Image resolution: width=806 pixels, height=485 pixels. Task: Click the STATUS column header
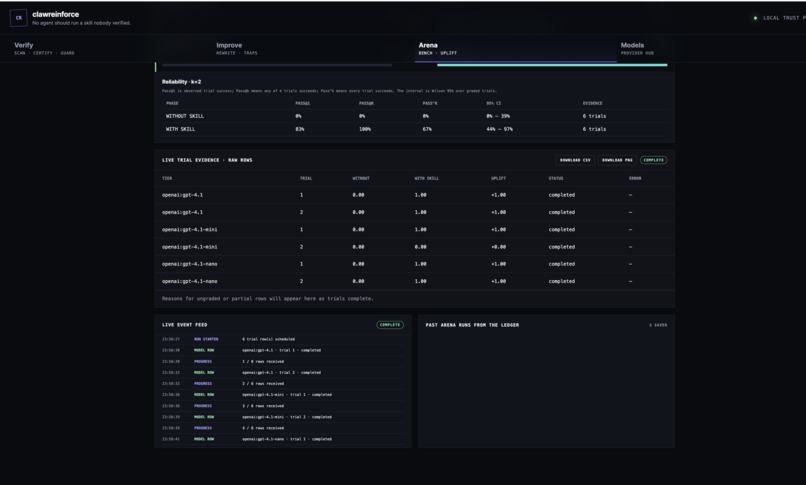point(556,178)
